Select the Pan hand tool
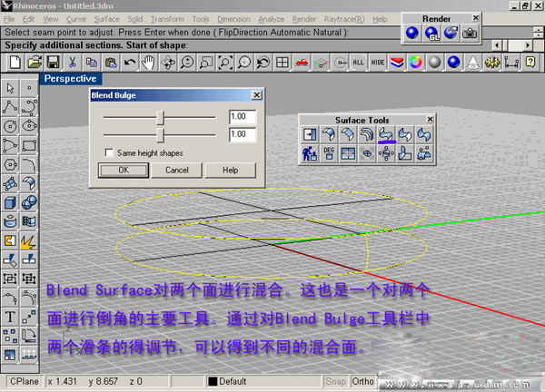The height and width of the screenshot is (392, 545). [x=148, y=62]
